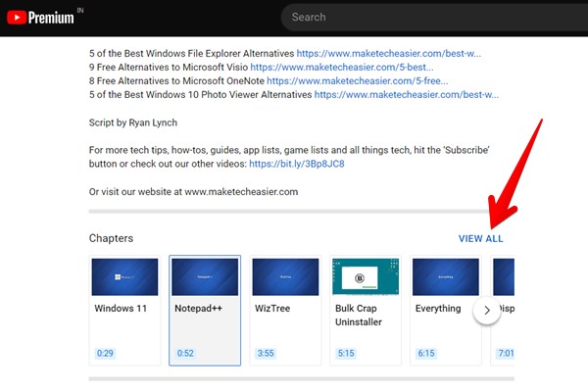Jump to timestamp 6:15
The width and height of the screenshot is (588, 392).
426,354
